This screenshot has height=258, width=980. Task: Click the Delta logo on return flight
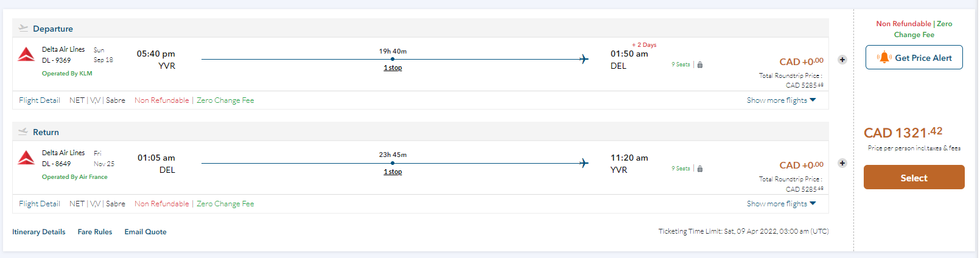tap(26, 158)
